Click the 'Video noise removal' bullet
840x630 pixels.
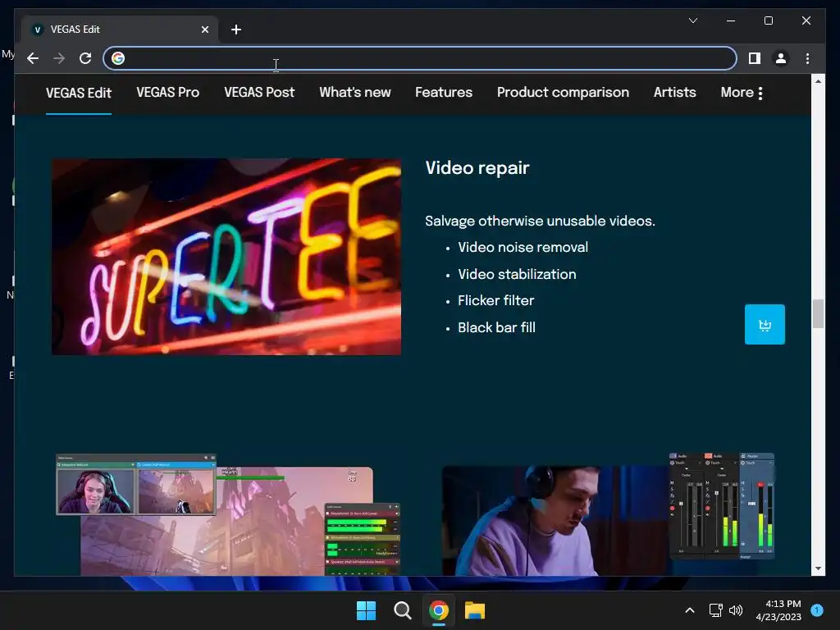coord(523,247)
